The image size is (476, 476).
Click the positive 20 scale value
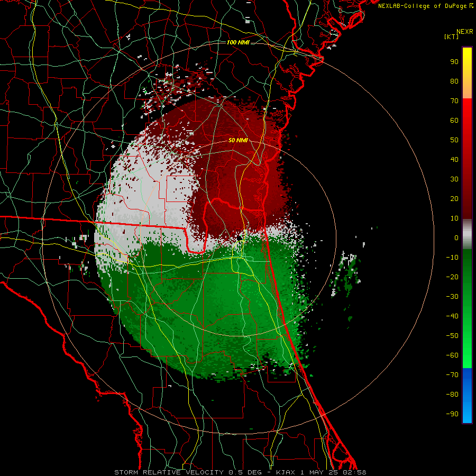(454, 199)
